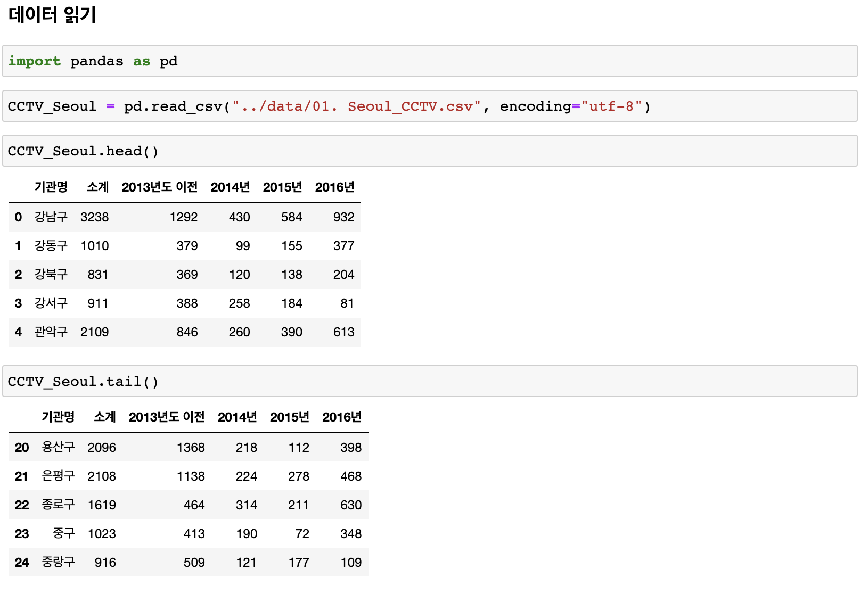
Task: Click the 2096 total for 용산구
Action: point(102,448)
